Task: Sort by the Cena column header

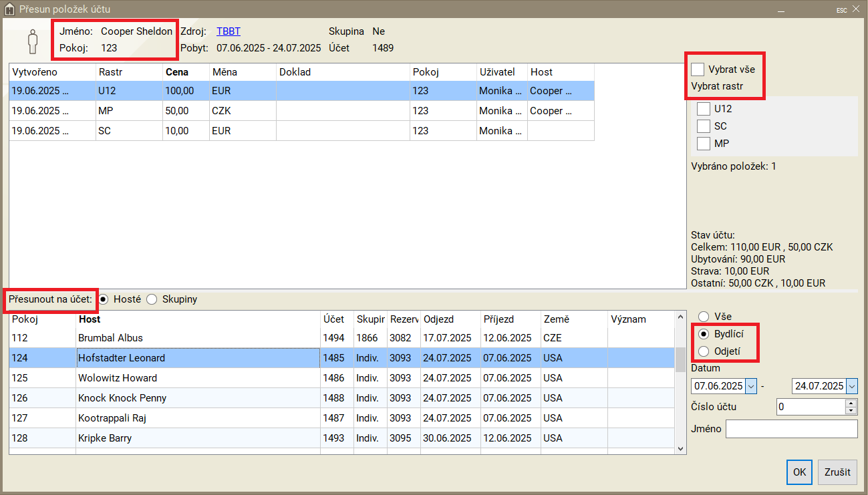Action: pyautogui.click(x=177, y=71)
